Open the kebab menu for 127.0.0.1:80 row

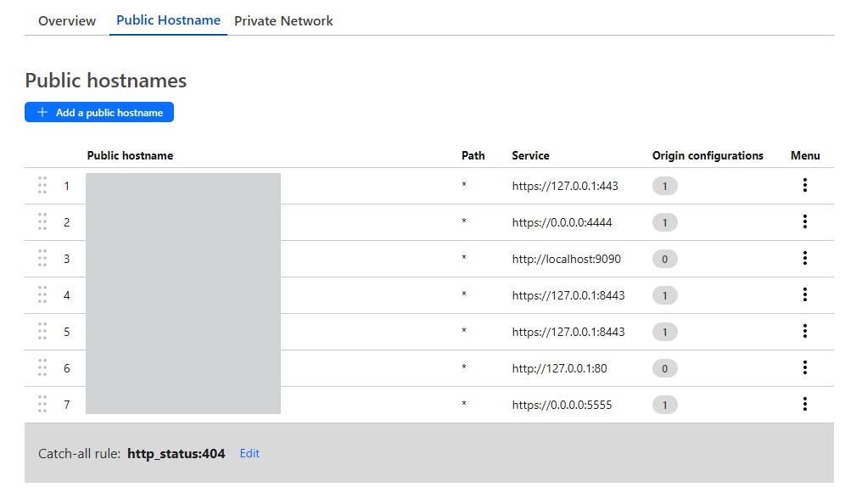pos(804,368)
